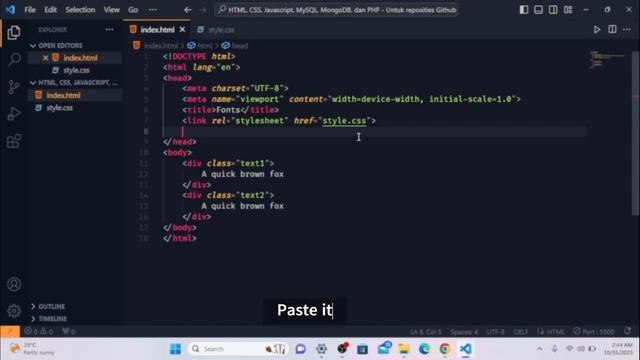
Task: Change indentation via Spaces: 4
Action: point(464,332)
